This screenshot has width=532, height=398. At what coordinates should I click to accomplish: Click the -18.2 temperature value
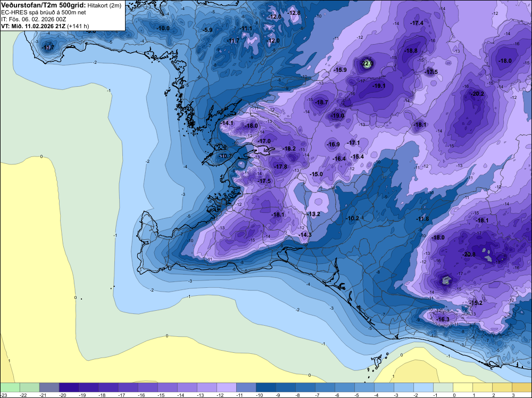tap(289, 148)
